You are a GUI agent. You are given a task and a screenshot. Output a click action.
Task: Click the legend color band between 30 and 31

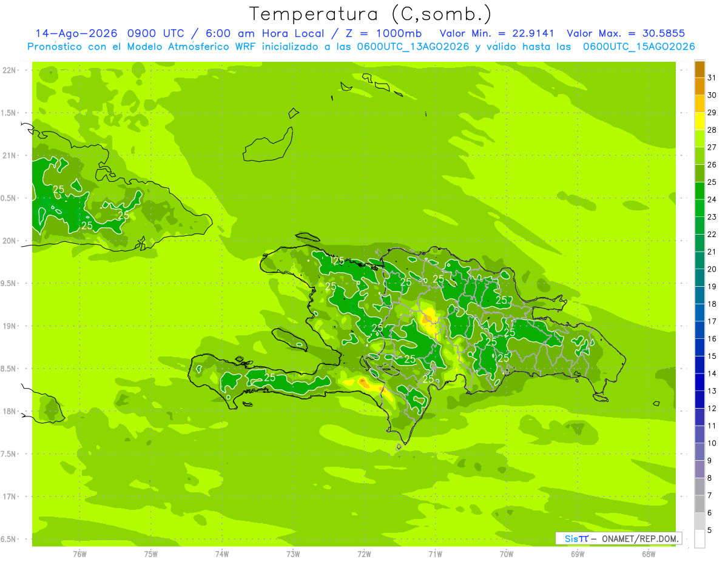(x=699, y=87)
